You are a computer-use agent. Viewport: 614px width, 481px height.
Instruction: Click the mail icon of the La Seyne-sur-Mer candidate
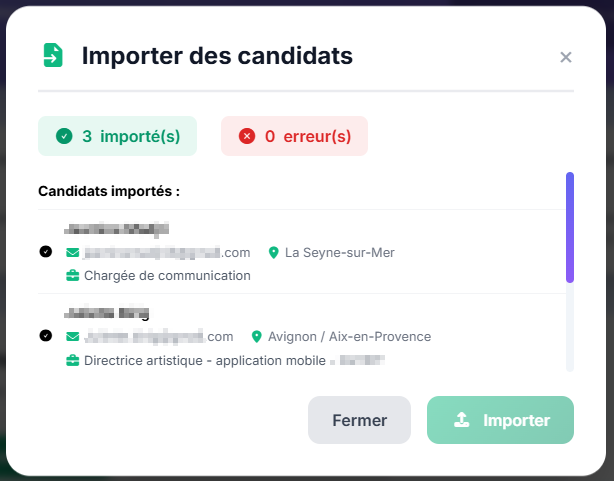[x=73, y=253]
